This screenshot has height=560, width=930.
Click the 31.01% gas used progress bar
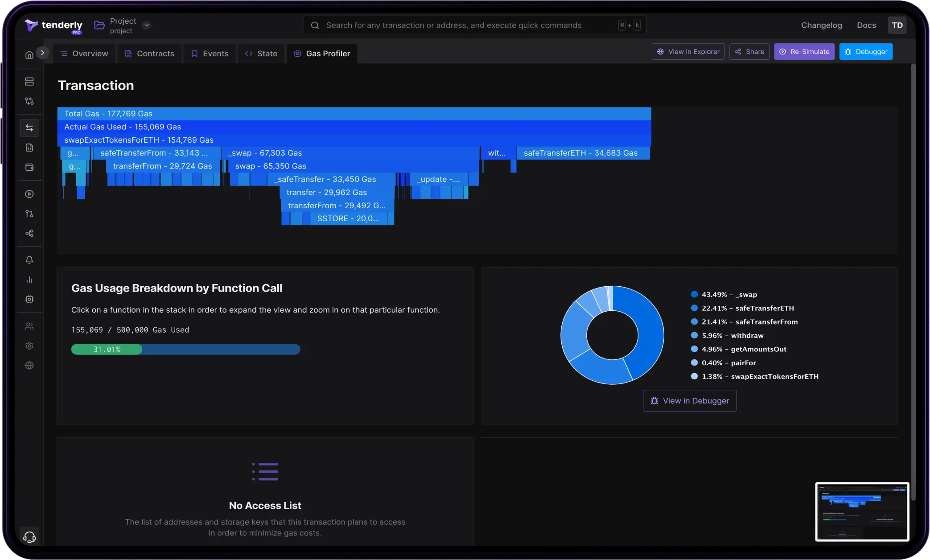click(185, 349)
